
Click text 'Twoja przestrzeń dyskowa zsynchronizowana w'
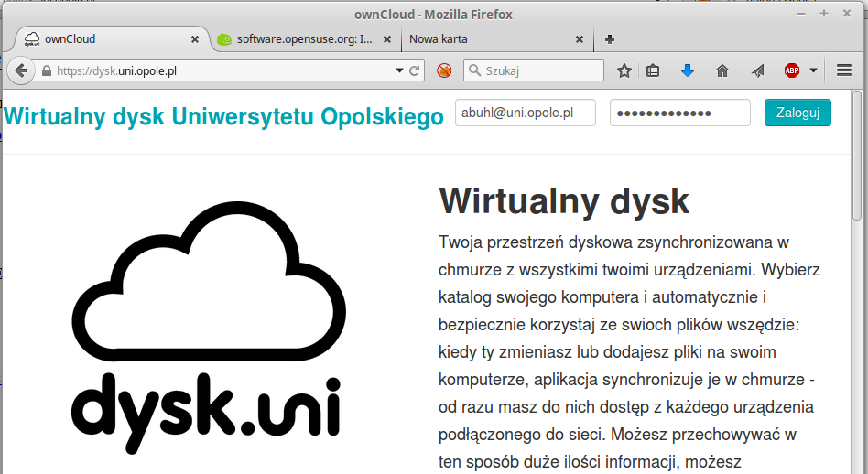point(613,242)
